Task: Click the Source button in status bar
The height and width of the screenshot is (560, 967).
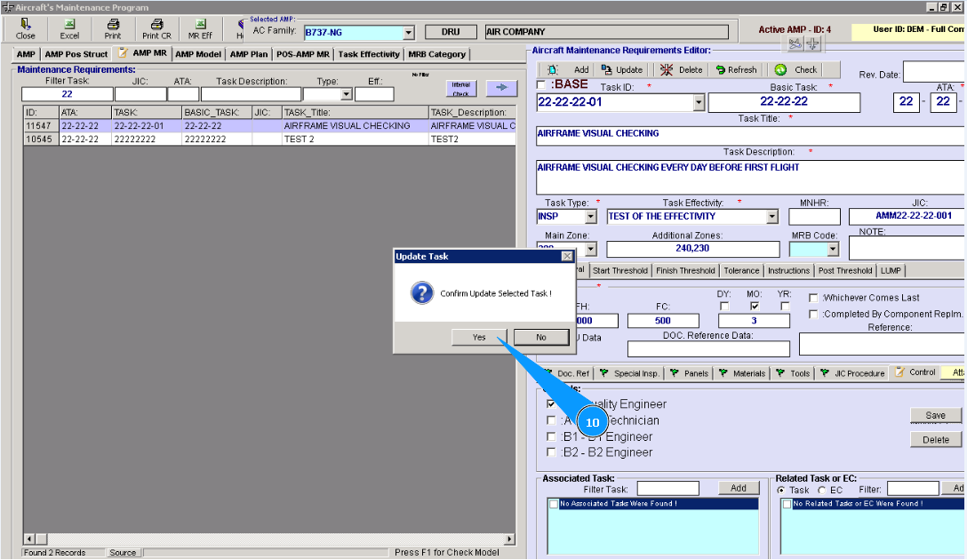Action: 123,553
